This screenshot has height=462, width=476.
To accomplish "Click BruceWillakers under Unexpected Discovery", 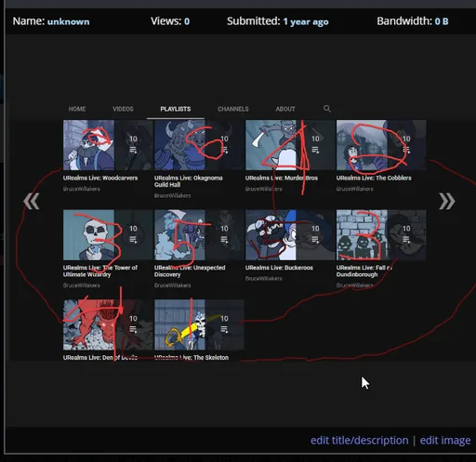I will (x=173, y=285).
